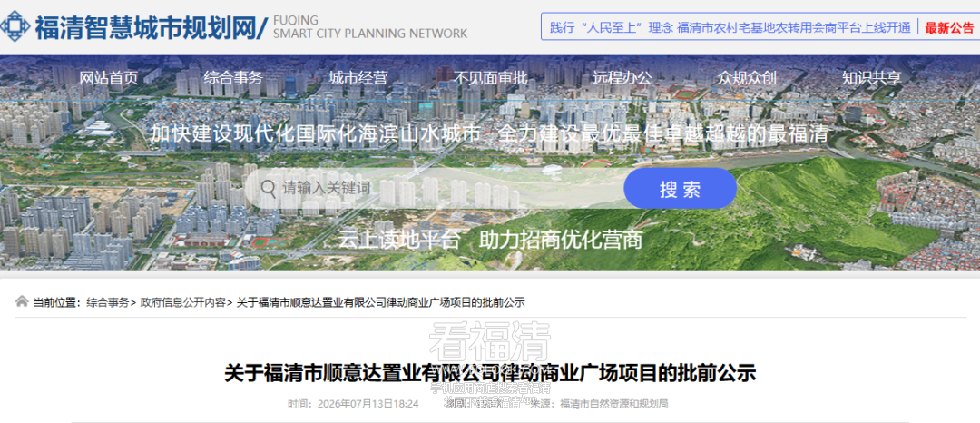Viewport: 980px width, 423px height.
Task: Go to the 不见面审批 section
Action: tap(491, 77)
